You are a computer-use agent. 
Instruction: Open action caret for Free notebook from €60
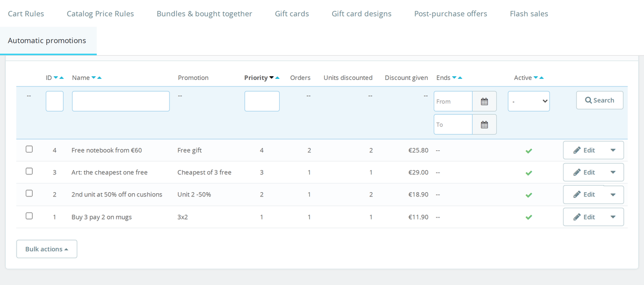613,150
